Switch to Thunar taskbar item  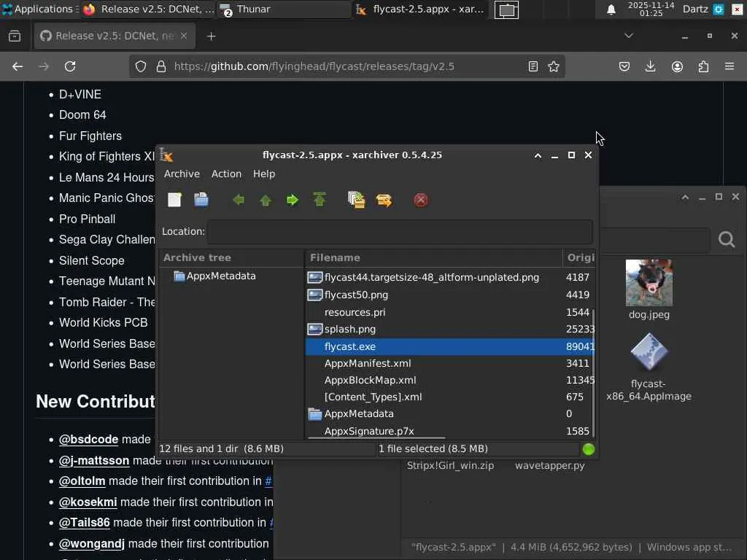(x=284, y=9)
